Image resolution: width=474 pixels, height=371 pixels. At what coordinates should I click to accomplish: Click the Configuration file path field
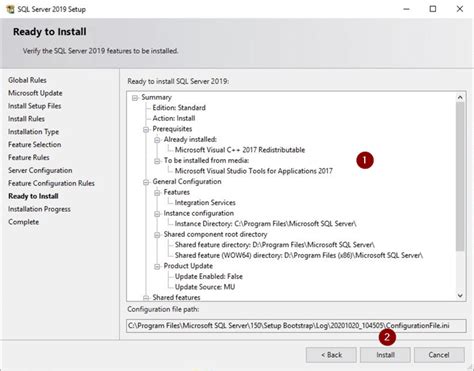(x=296, y=326)
